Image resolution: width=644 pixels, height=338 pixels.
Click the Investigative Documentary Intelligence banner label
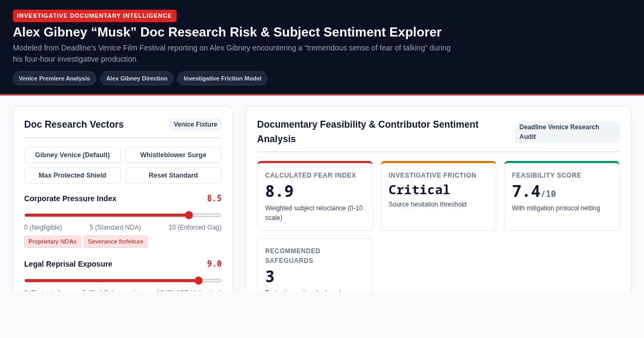point(94,16)
